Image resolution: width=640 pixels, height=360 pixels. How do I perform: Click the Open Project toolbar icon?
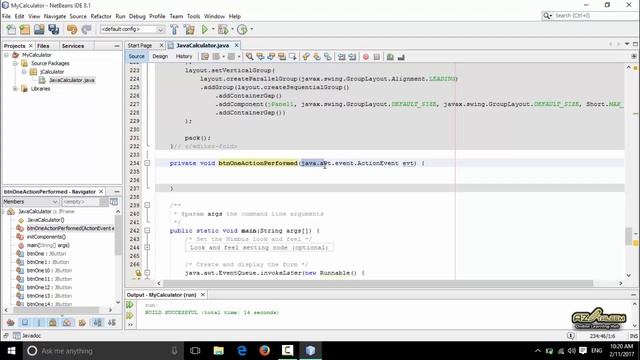pyautogui.click(x=39, y=29)
